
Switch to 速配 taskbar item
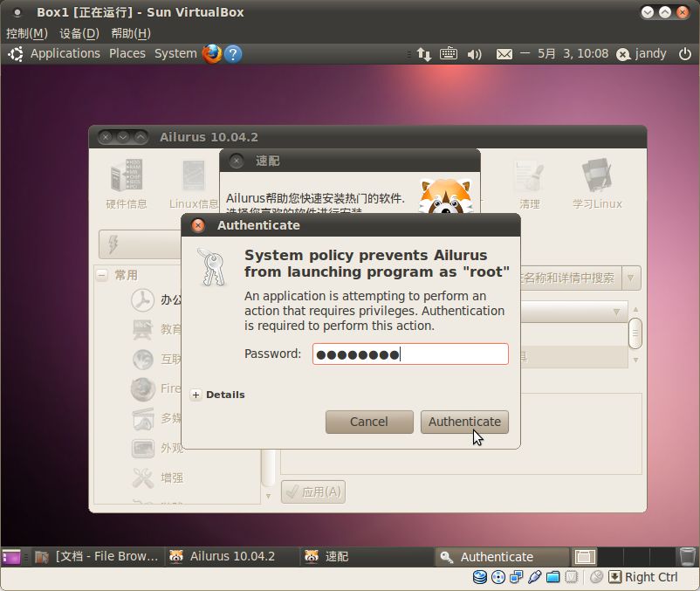point(366,557)
